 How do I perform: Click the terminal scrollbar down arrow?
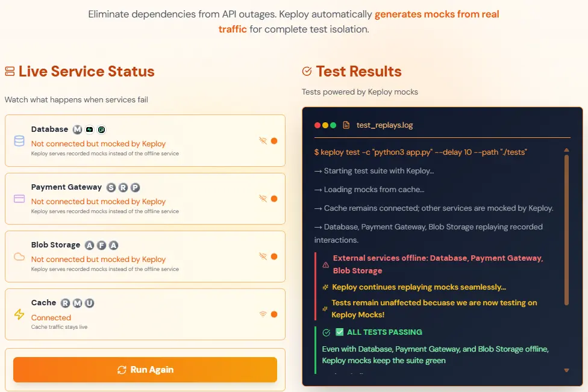tap(567, 370)
